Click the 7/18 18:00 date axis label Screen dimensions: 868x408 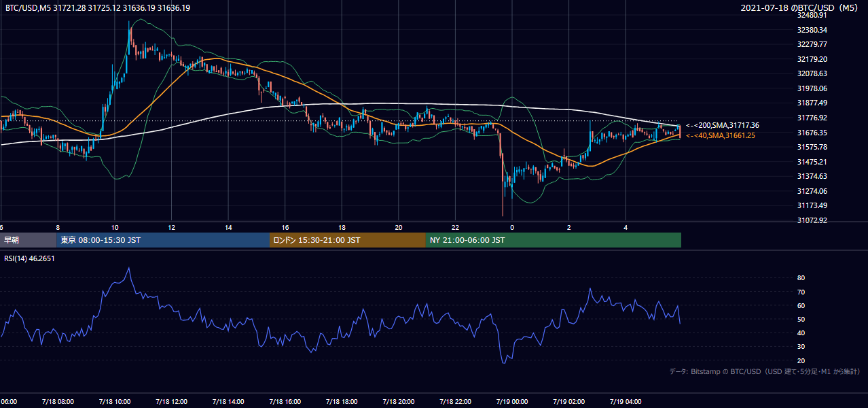click(342, 401)
